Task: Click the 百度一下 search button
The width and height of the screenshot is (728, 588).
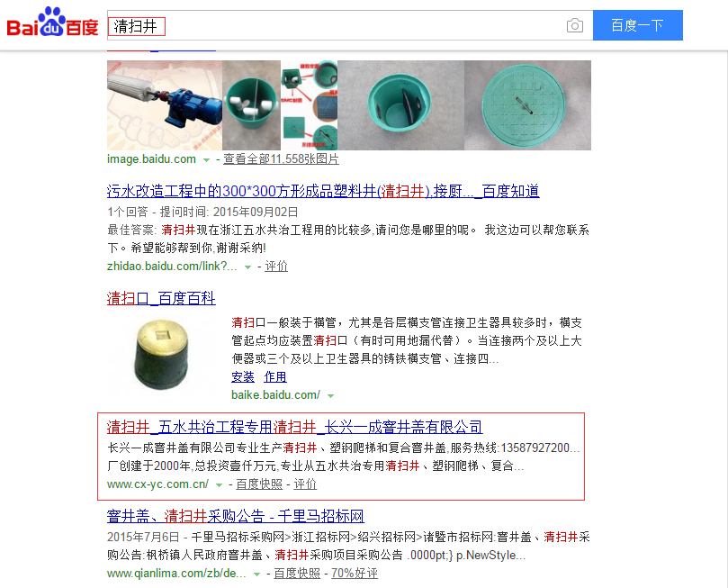Action: click(x=637, y=25)
